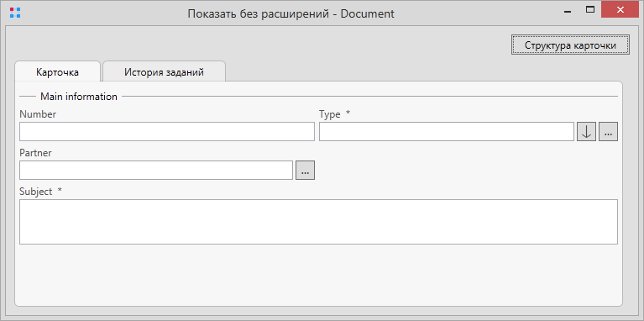
Task: Click the Main information section header
Action: (x=79, y=97)
